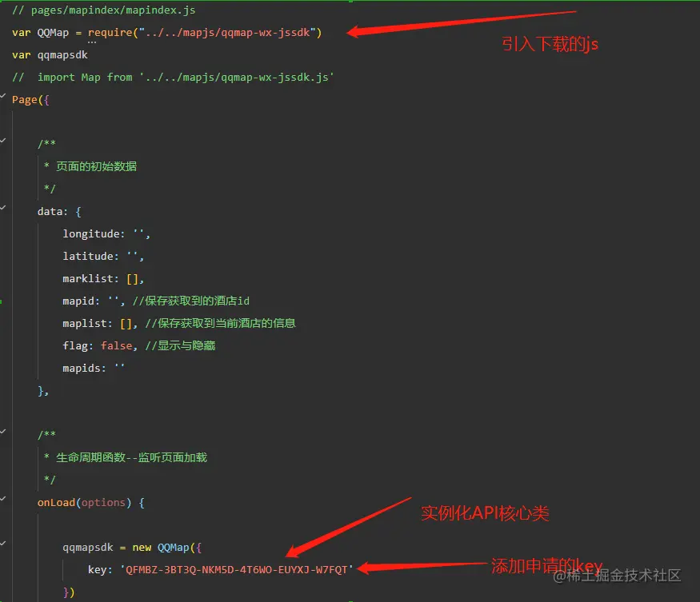Click the 'data:' property name

tap(53, 212)
